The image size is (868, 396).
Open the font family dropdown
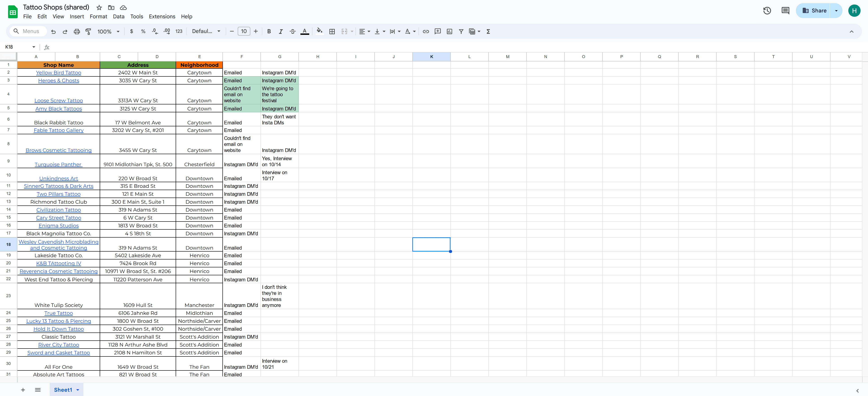pos(206,31)
